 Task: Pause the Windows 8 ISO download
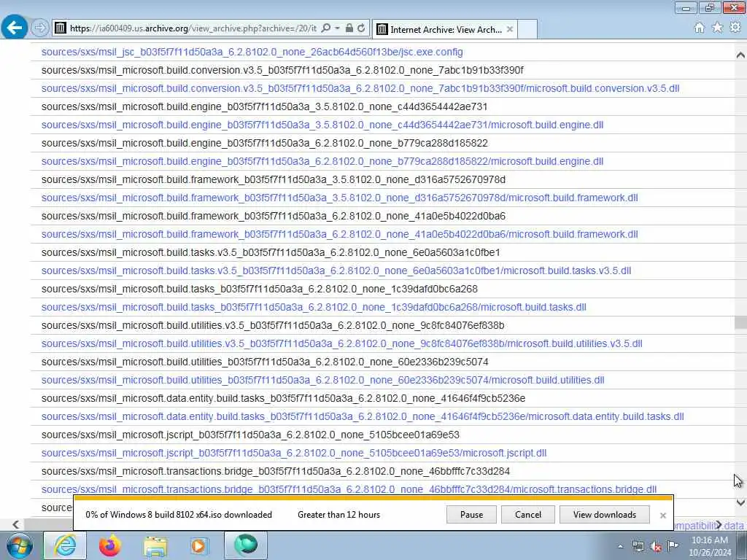[x=471, y=515]
